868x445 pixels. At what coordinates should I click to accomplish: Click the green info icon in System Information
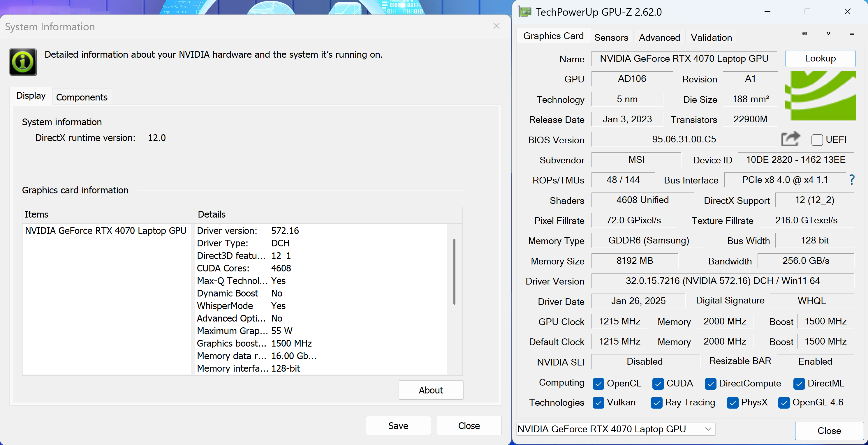[x=23, y=62]
